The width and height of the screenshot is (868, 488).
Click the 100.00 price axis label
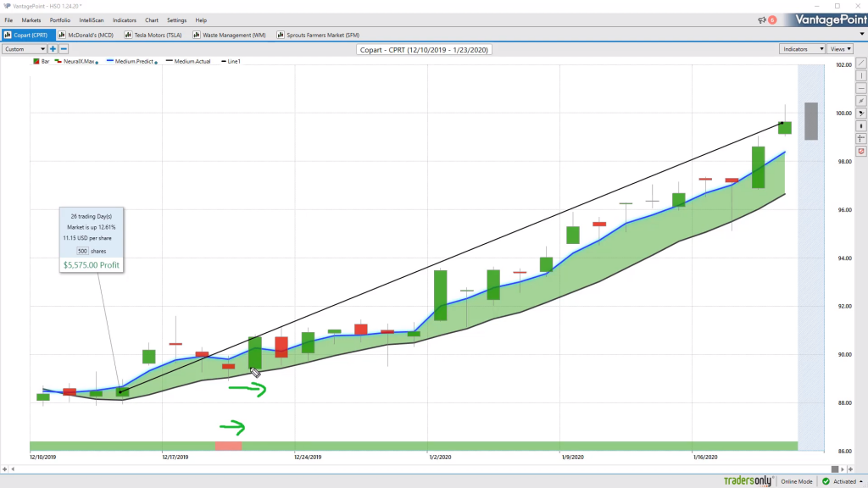click(x=843, y=114)
